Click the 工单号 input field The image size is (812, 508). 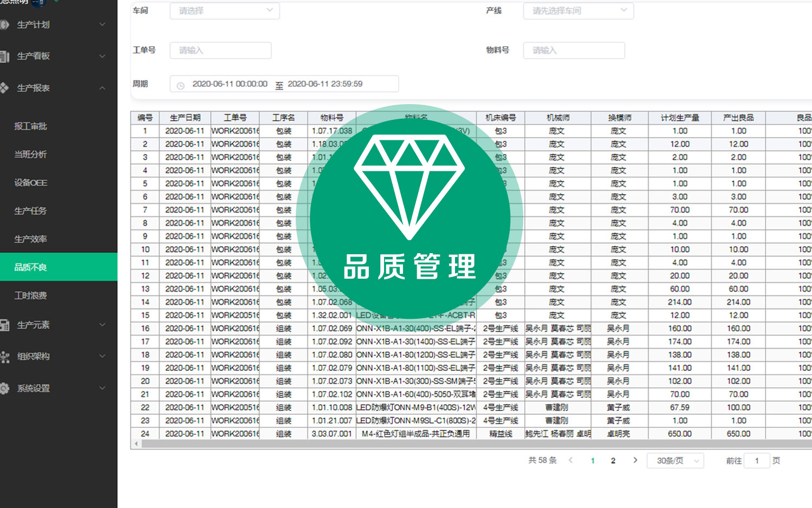coord(220,50)
